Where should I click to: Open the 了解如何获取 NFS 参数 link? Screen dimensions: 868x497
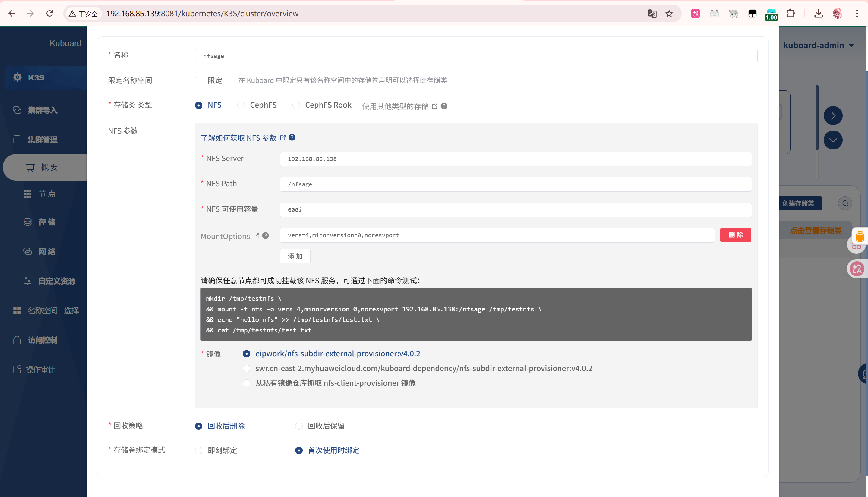click(239, 138)
